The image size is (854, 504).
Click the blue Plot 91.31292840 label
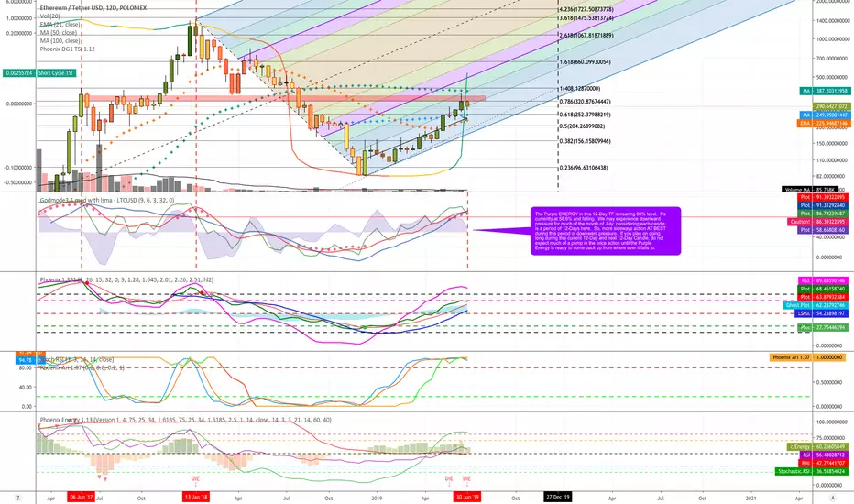pyautogui.click(x=824, y=205)
